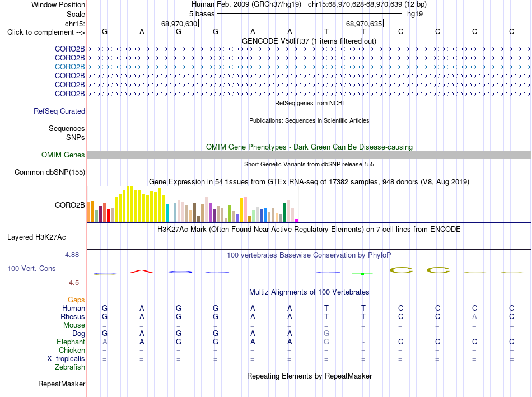Open the RepeatMasker track label

pos(62,384)
